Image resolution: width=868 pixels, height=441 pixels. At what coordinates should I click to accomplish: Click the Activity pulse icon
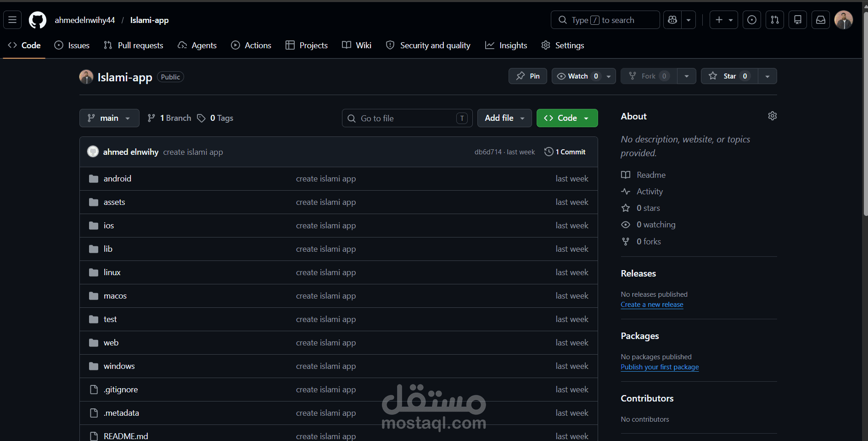click(x=626, y=192)
